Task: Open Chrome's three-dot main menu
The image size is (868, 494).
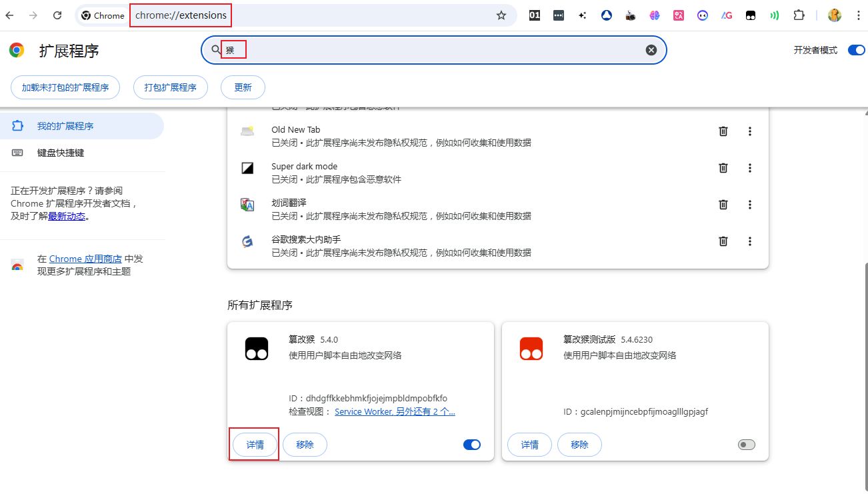Action: coord(859,15)
